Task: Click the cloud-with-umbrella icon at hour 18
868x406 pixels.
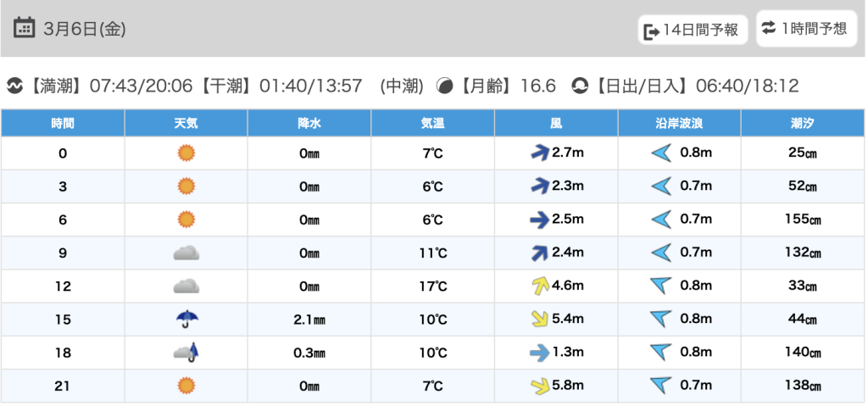Action: [186, 353]
